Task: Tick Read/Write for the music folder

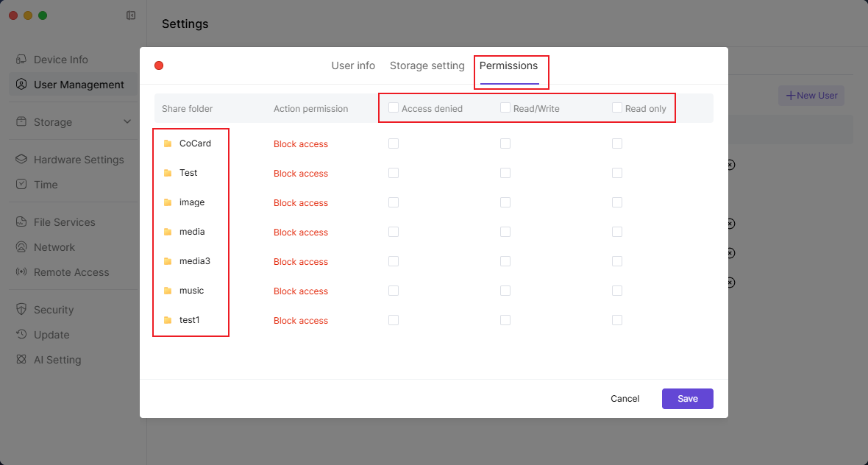Action: click(x=505, y=291)
